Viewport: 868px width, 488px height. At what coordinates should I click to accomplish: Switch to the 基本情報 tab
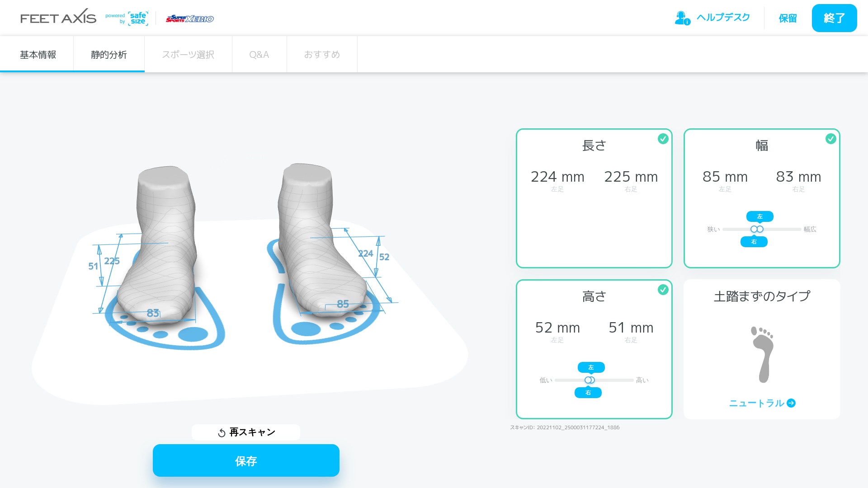pos(37,54)
